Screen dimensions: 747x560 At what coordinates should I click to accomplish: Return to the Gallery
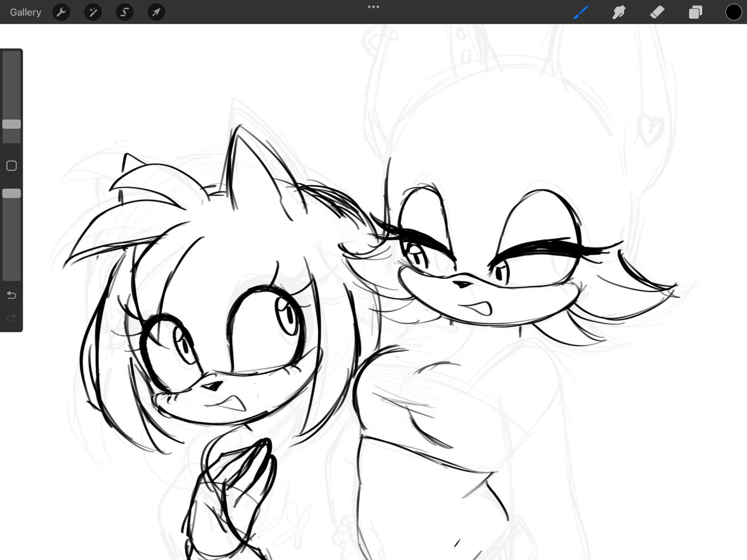pyautogui.click(x=25, y=12)
